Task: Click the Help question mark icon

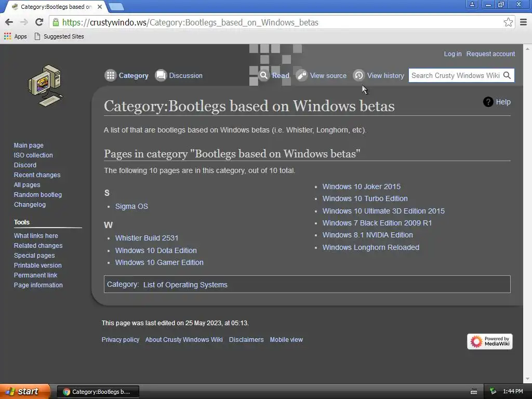Action: click(488, 102)
